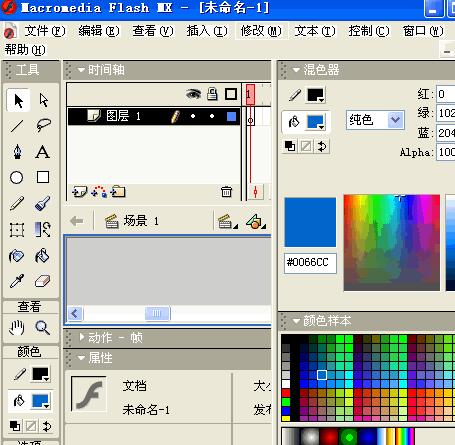Click the 场景 1 scene label
This screenshot has width=455, height=445.
tap(141, 221)
